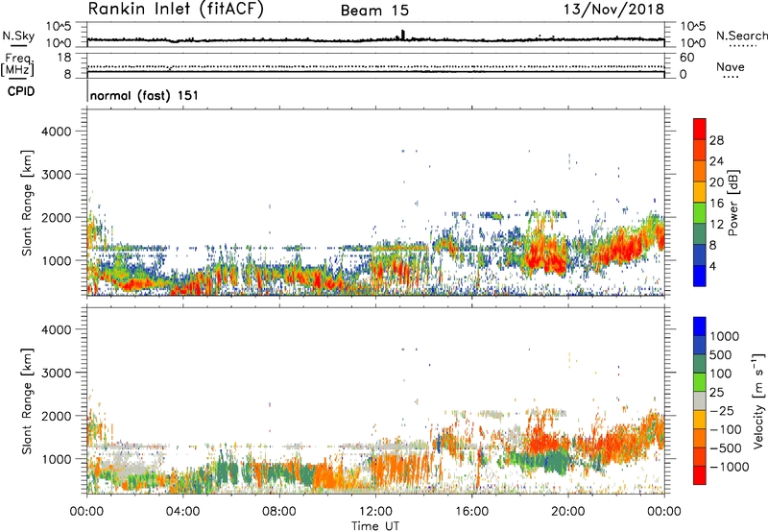
Task: Click the "16" value on Power color bar
Action: pyautogui.click(x=716, y=204)
